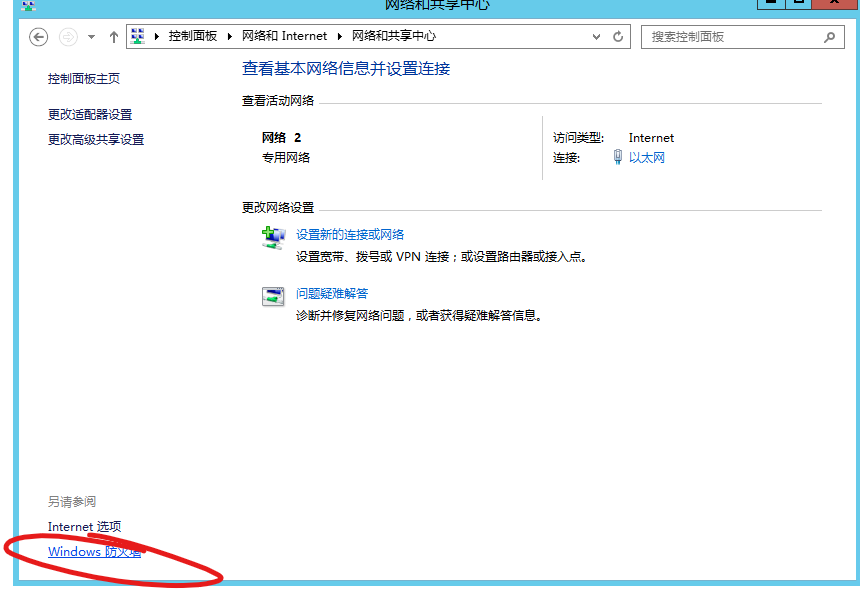Click the back navigation arrow button
This screenshot has width=860, height=589.
pyautogui.click(x=38, y=37)
